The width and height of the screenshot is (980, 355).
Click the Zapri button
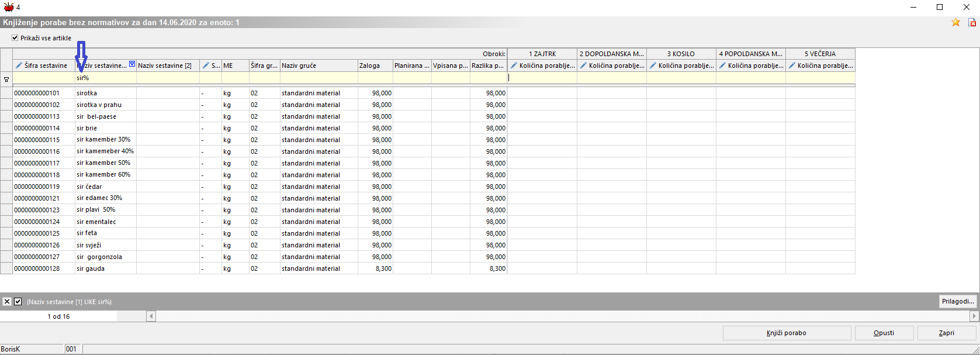947,333
